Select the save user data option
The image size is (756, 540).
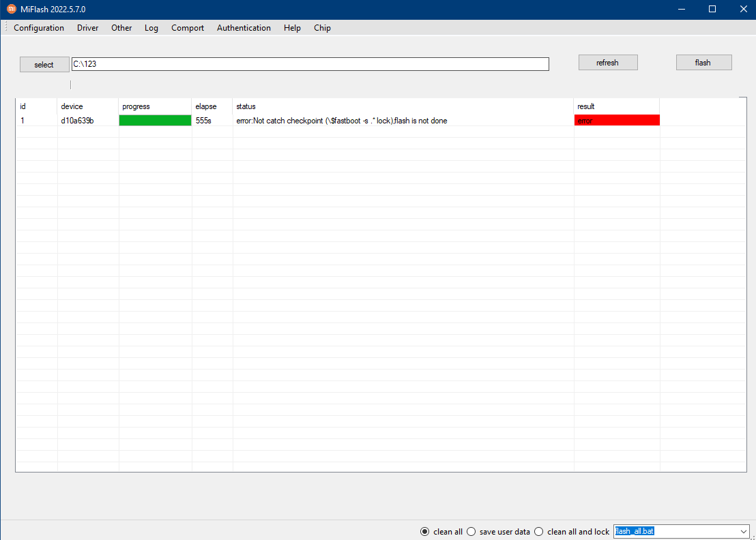[471, 531]
